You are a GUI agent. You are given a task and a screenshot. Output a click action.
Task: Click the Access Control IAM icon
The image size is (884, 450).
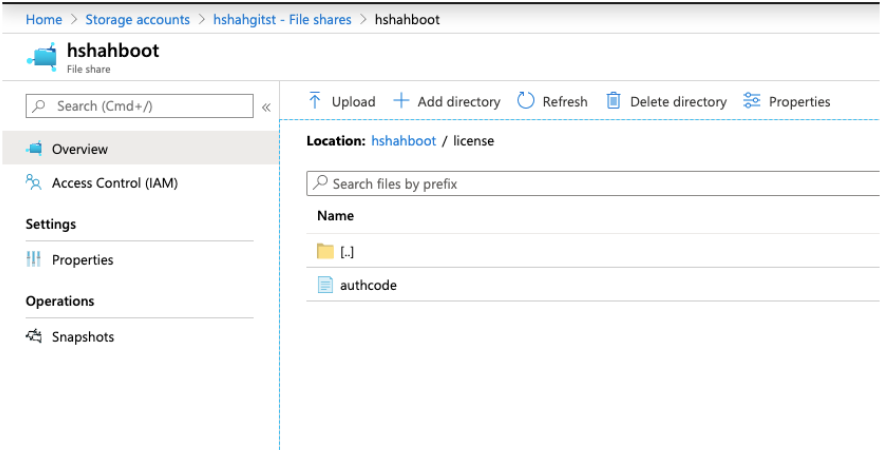pos(34,183)
